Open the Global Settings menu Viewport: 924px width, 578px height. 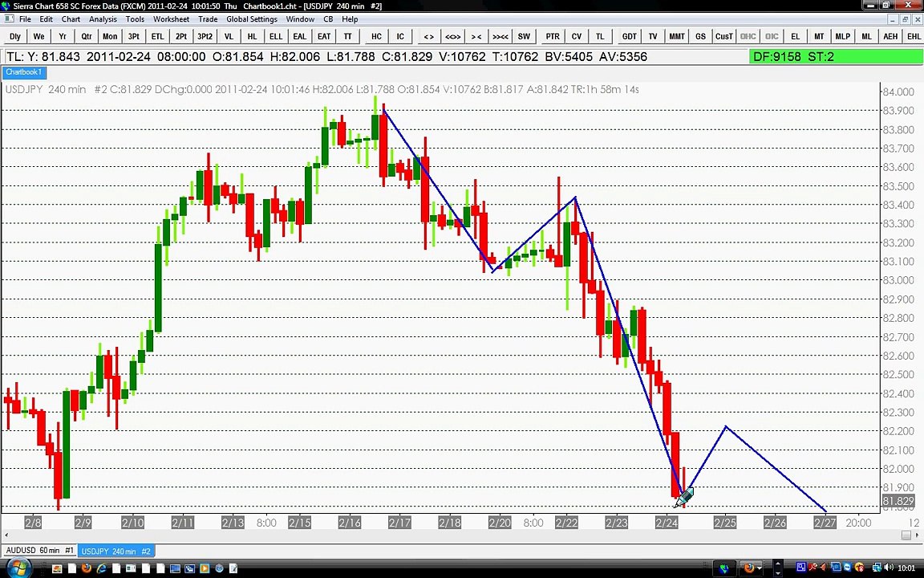pos(252,19)
